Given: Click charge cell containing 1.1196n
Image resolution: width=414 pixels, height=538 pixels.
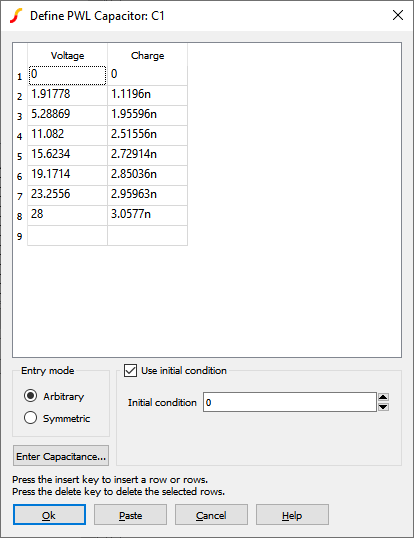Looking at the screenshot, I should point(147,95).
